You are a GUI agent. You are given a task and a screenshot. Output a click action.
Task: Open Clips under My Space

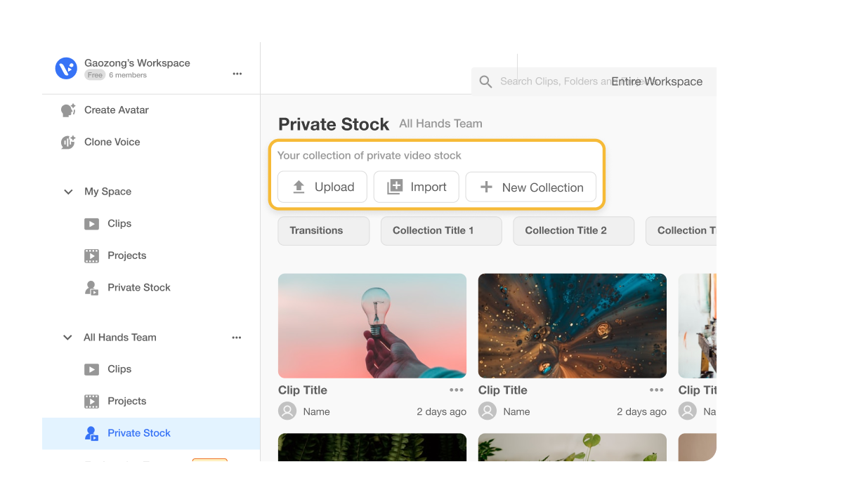tap(121, 223)
